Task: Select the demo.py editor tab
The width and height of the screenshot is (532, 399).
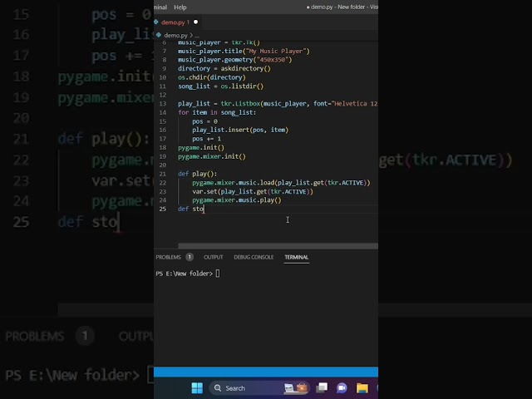Action: click(x=175, y=22)
